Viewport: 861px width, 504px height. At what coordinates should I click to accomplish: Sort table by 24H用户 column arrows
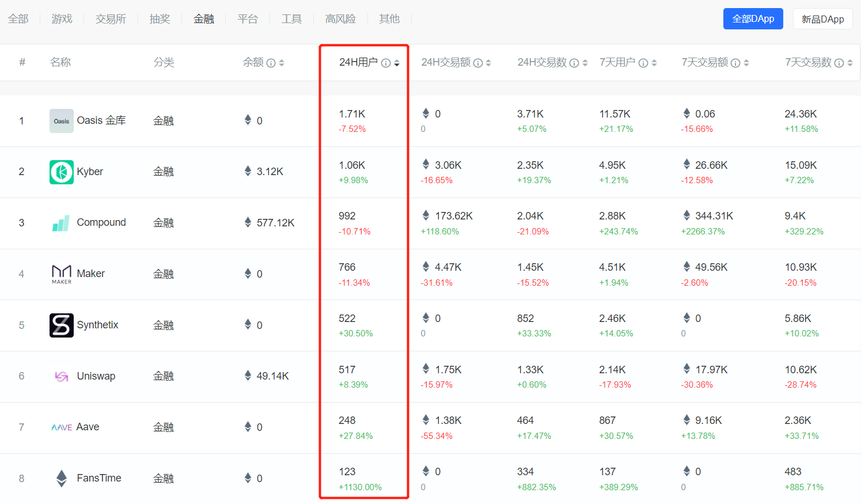(x=397, y=63)
